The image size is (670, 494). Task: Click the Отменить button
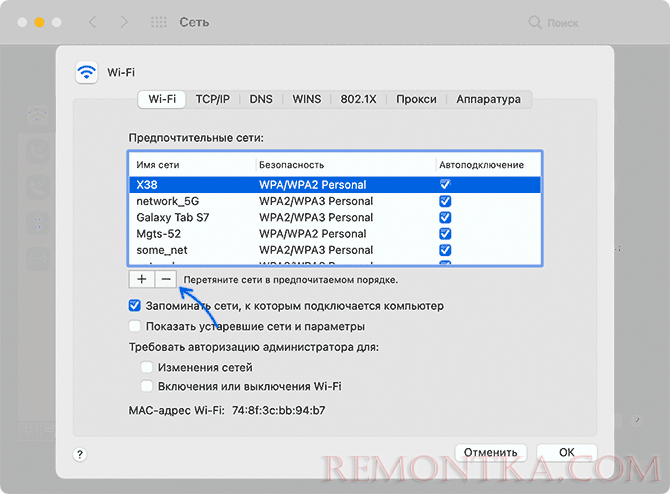coord(491,452)
